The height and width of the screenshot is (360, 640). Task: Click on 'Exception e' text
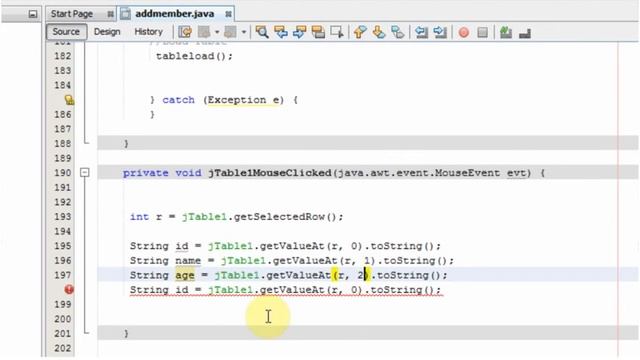[244, 100]
